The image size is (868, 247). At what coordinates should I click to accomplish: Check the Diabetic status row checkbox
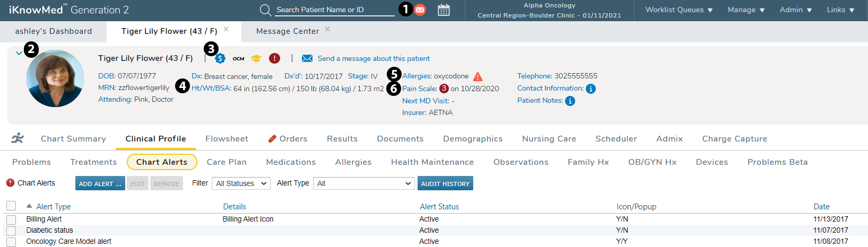[x=11, y=231]
